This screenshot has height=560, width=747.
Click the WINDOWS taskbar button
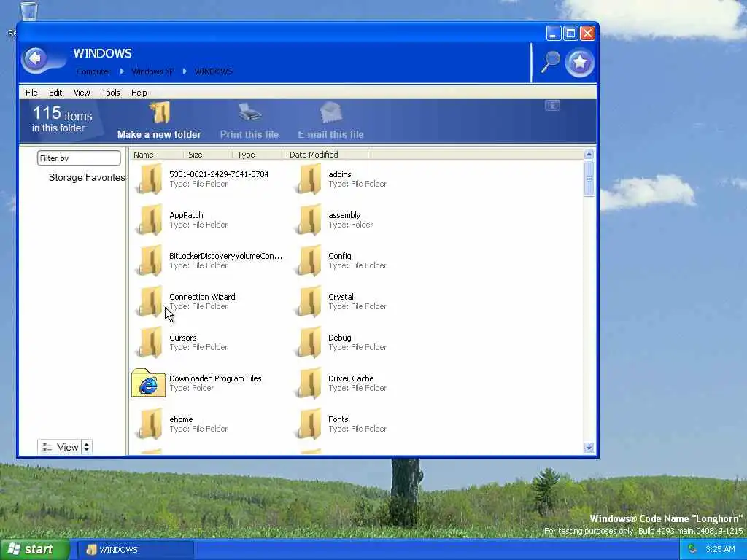click(136, 550)
